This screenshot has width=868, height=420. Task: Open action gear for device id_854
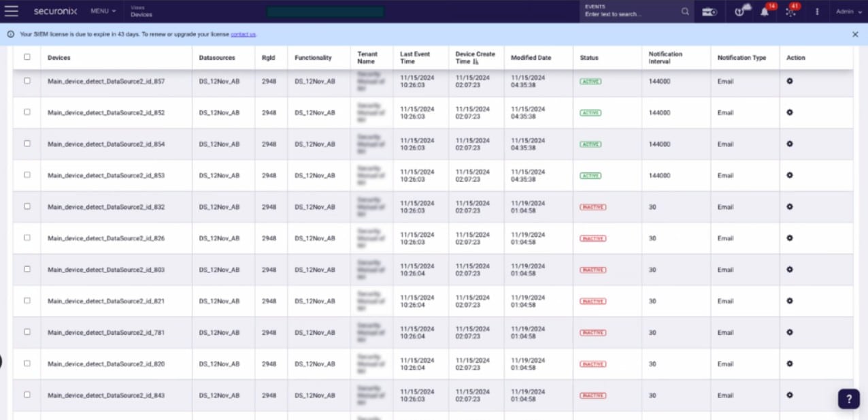tap(790, 144)
